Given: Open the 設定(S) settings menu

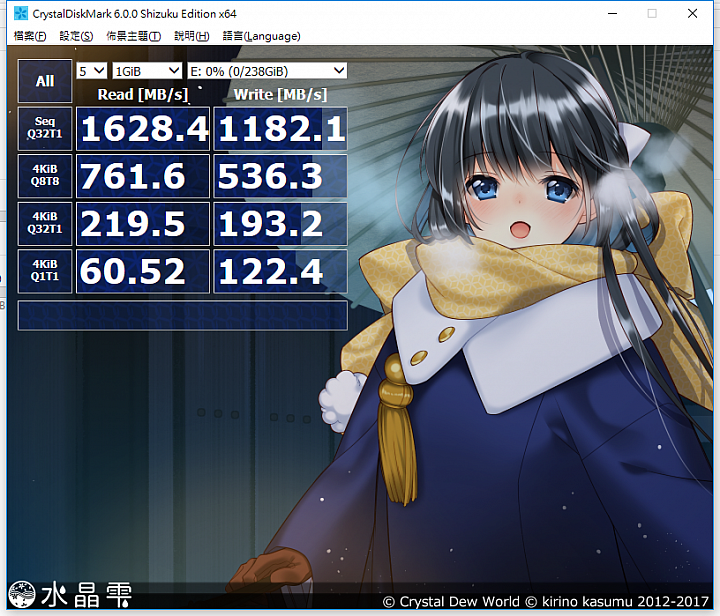Looking at the screenshot, I should (x=76, y=36).
